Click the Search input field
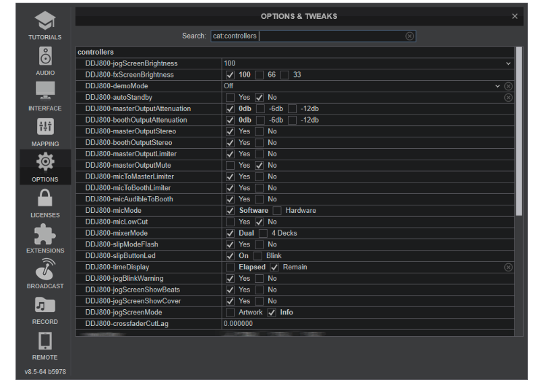 tap(313, 36)
